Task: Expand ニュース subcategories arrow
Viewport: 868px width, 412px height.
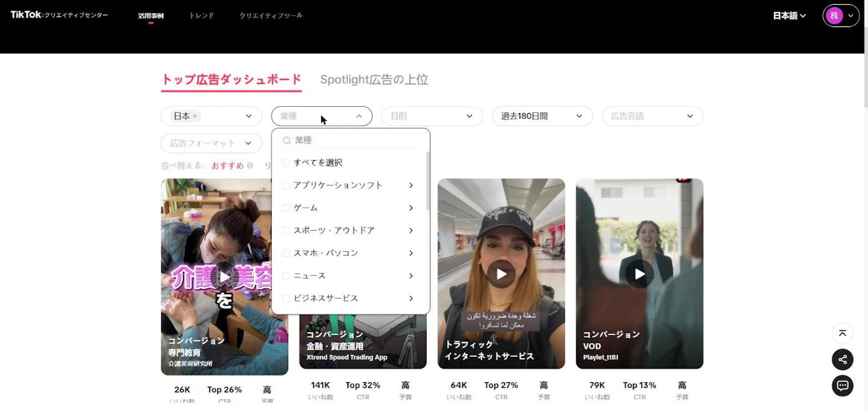Action: pyautogui.click(x=411, y=275)
